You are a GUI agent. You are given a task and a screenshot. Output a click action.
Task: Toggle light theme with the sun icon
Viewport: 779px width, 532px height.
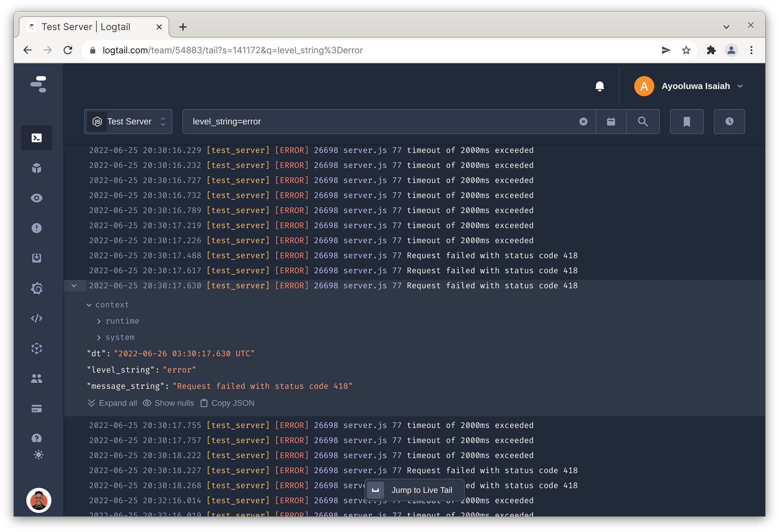click(x=39, y=455)
